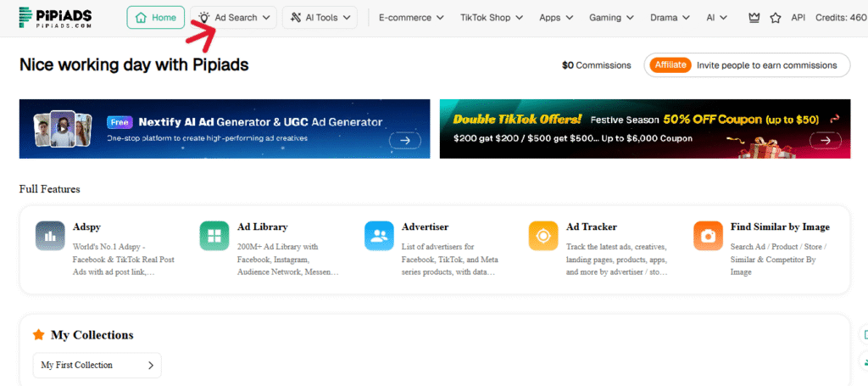Click the chevron on My First Collection
The width and height of the screenshot is (868, 386).
point(151,366)
